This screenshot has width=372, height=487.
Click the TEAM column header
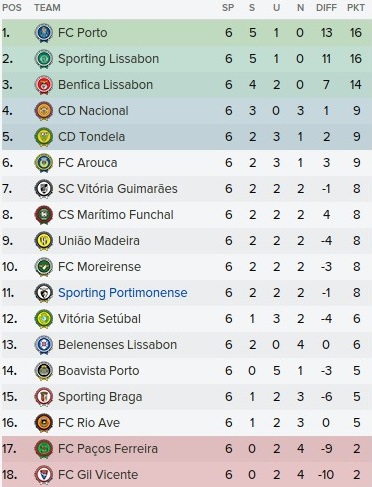coord(47,8)
